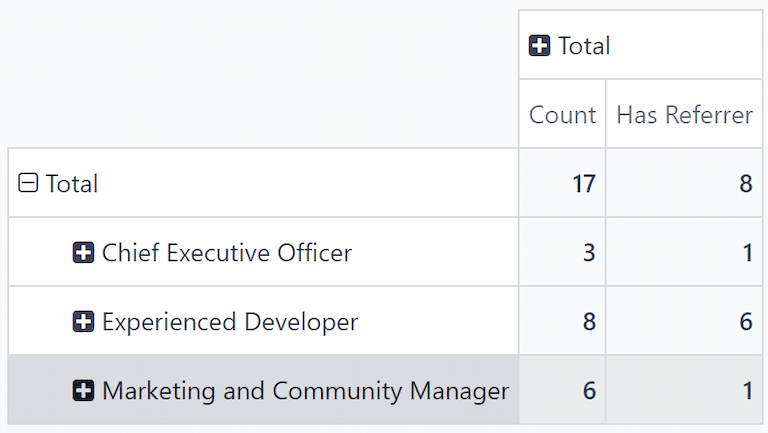
Task: Collapse the row Total minus icon
Action: (29, 184)
